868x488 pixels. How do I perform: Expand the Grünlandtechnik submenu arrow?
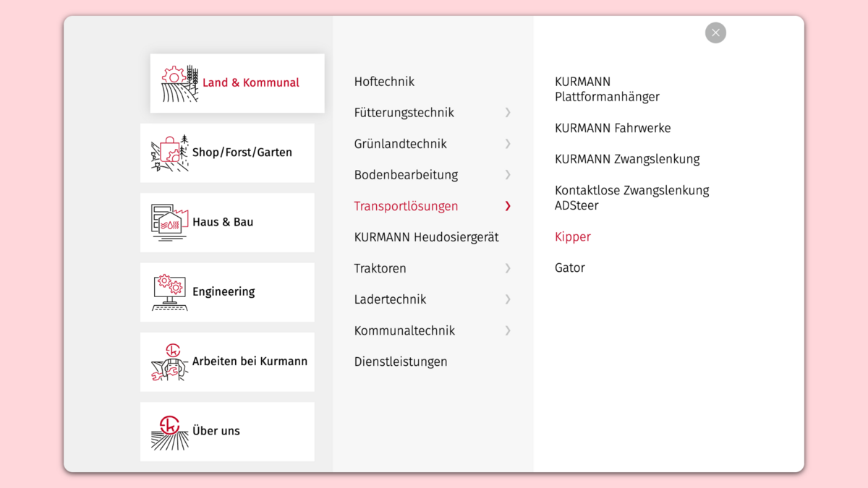(508, 144)
